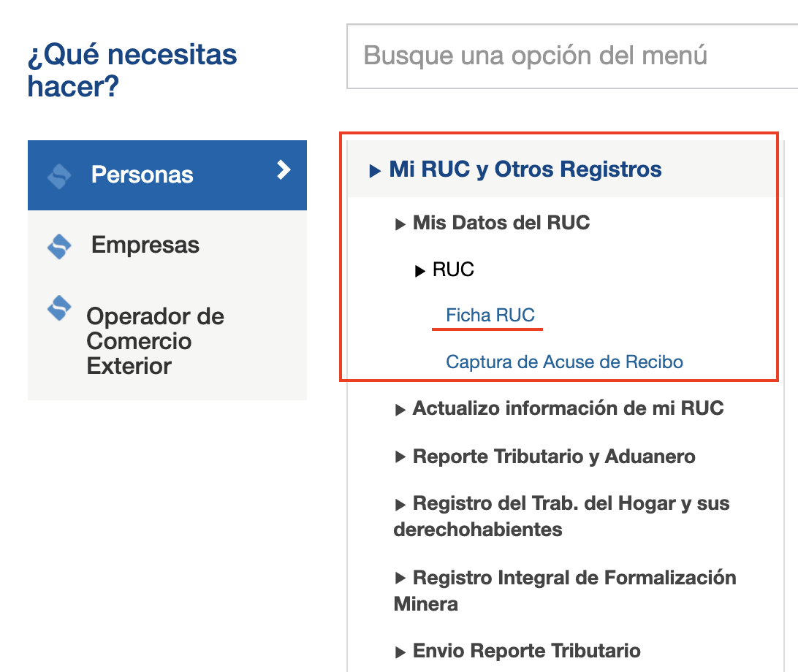The height and width of the screenshot is (672, 798).
Task: Click the Operador de Comercio Exterior icon
Action: [x=59, y=308]
